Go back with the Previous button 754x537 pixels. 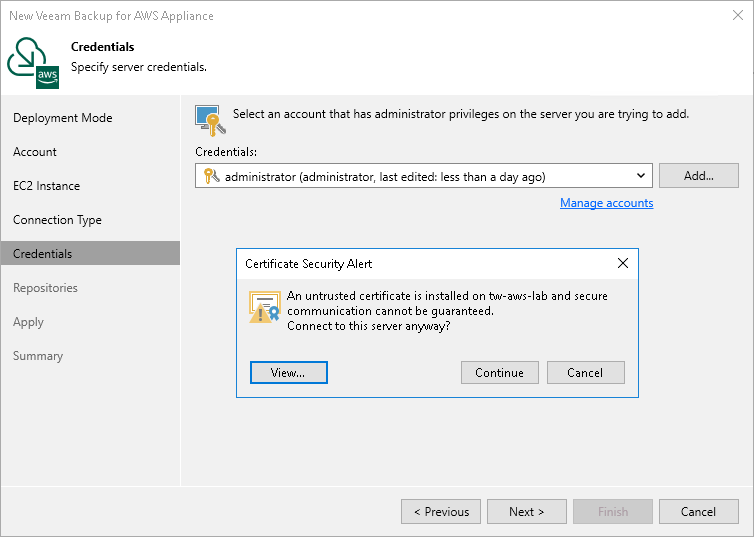coord(440,512)
